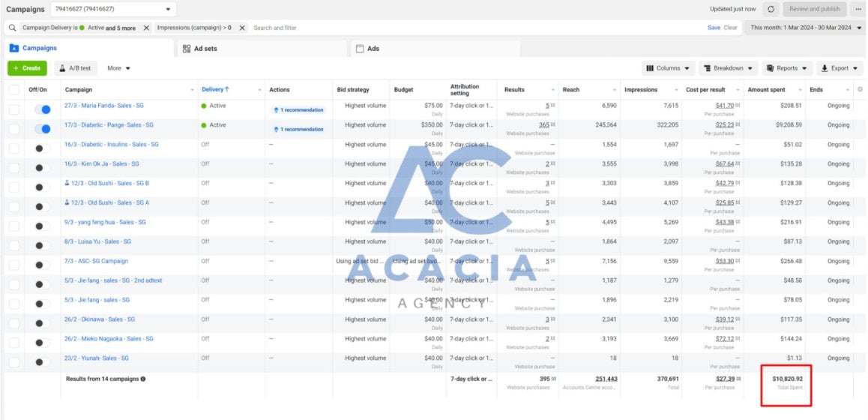This screenshot has width=868, height=420.
Task: Click the $41.70 cost per result
Action: pyautogui.click(x=725, y=105)
